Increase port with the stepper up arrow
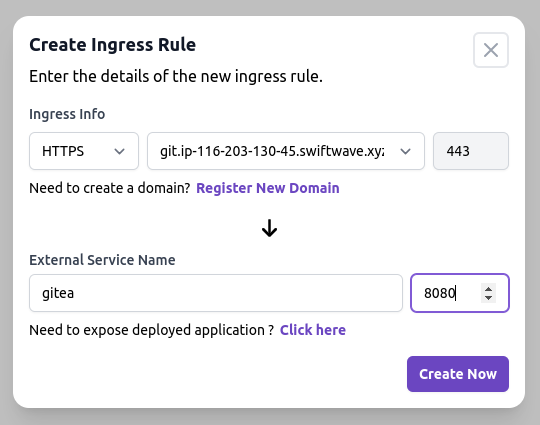Screen dimensions: 540x425 click(488, 289)
